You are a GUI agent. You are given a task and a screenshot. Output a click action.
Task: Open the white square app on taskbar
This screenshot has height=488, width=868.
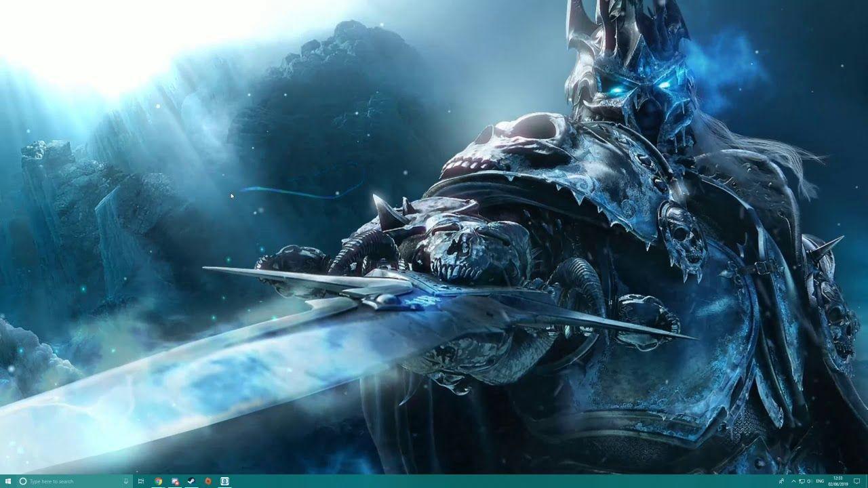click(224, 481)
